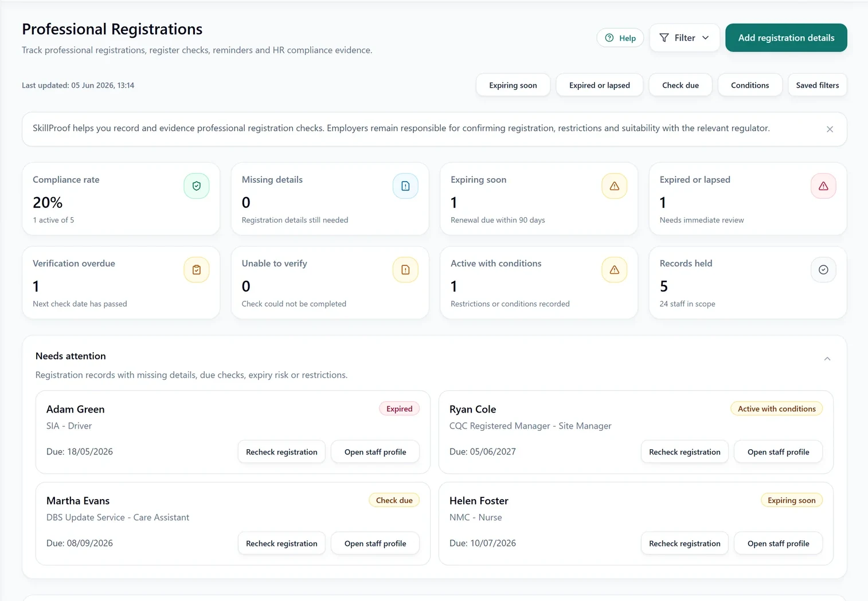868x601 pixels.
Task: Click the name Martha Evans
Action: point(78,501)
